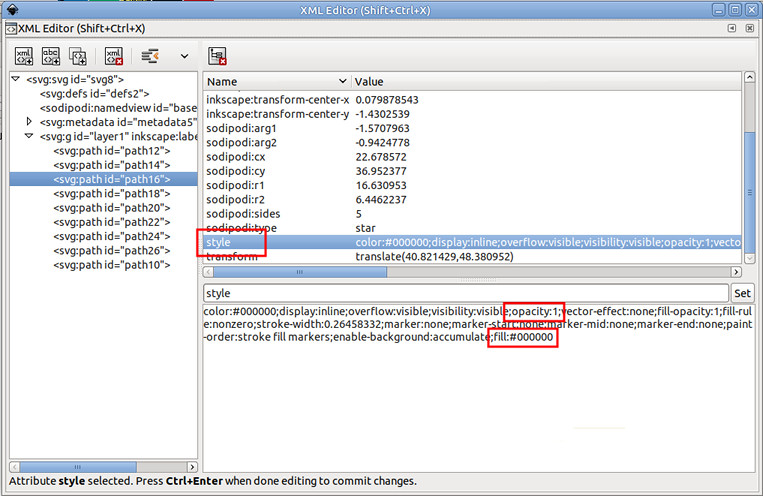
Task: Select the sodipodi:r1 attribute row
Action: coord(472,185)
